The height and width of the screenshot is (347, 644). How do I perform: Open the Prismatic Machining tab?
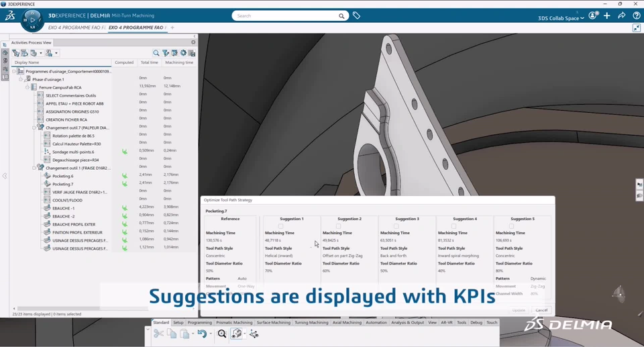pos(234,323)
